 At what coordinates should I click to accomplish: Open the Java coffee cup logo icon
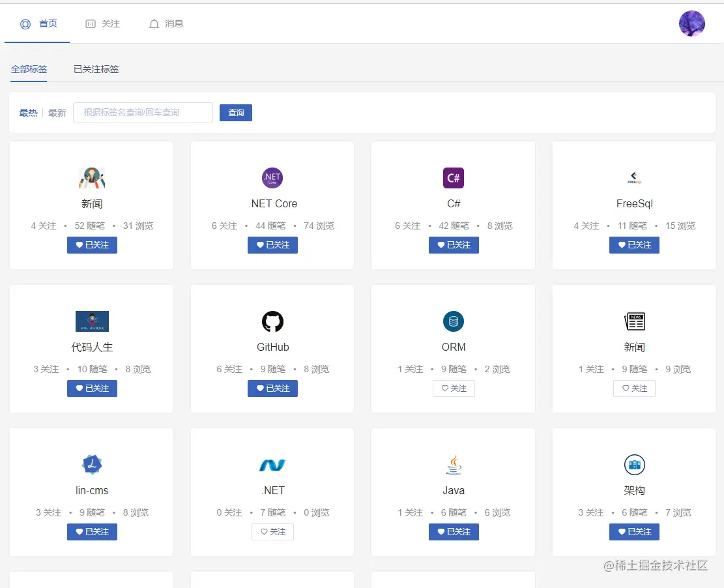[x=454, y=465]
